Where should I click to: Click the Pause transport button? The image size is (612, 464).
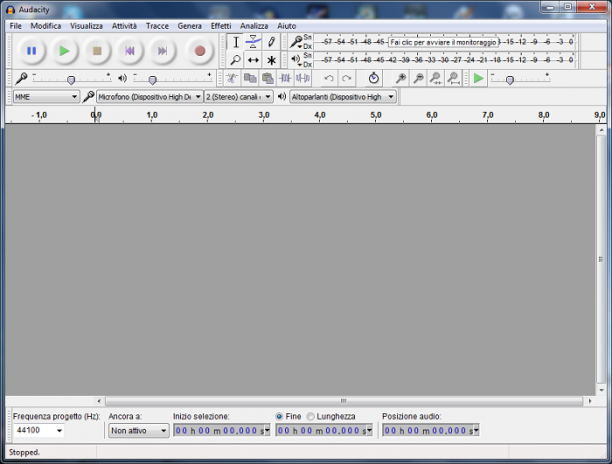point(32,51)
